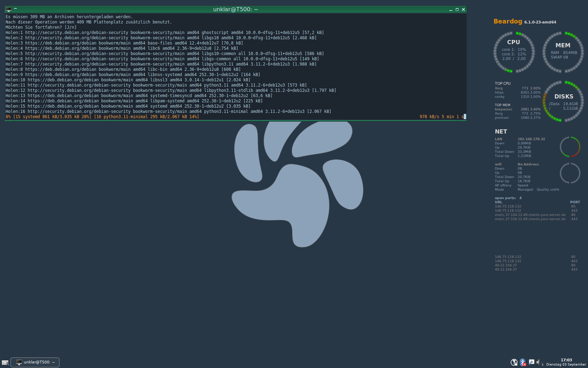Select the unklar@T500 terminal taskbar button
This screenshot has height=368, width=588.
tap(35, 362)
